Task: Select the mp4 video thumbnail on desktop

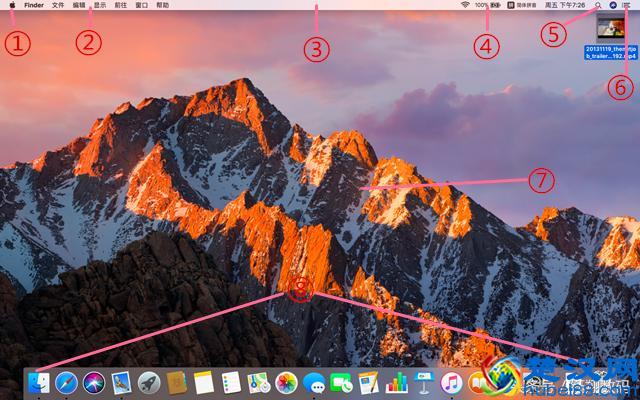Action: coord(611,28)
